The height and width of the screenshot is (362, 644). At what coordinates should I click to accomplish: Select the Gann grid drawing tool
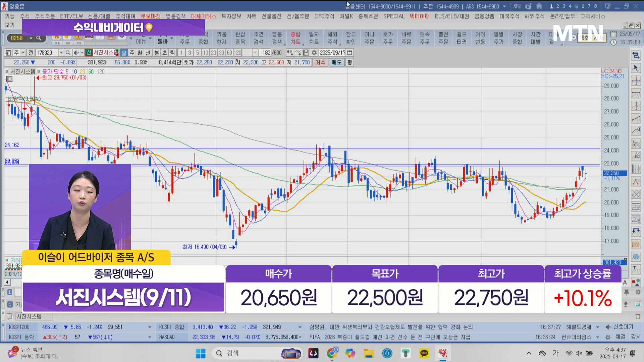pyautogui.click(x=636, y=194)
